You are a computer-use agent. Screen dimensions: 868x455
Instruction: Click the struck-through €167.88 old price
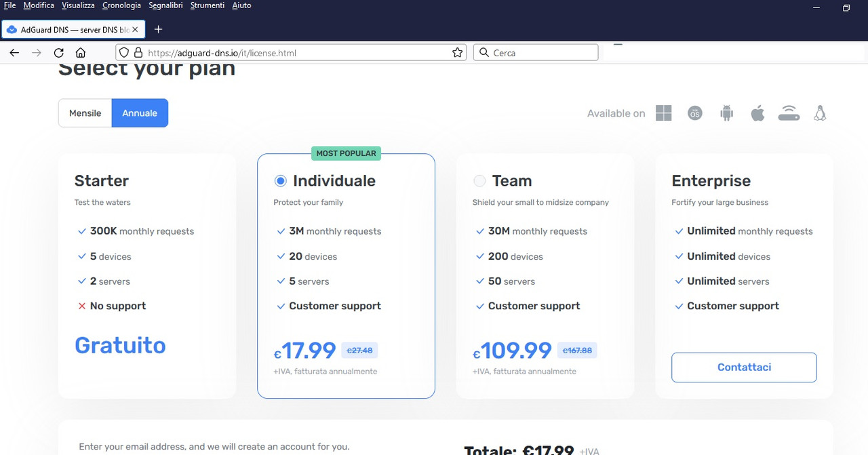coord(577,351)
